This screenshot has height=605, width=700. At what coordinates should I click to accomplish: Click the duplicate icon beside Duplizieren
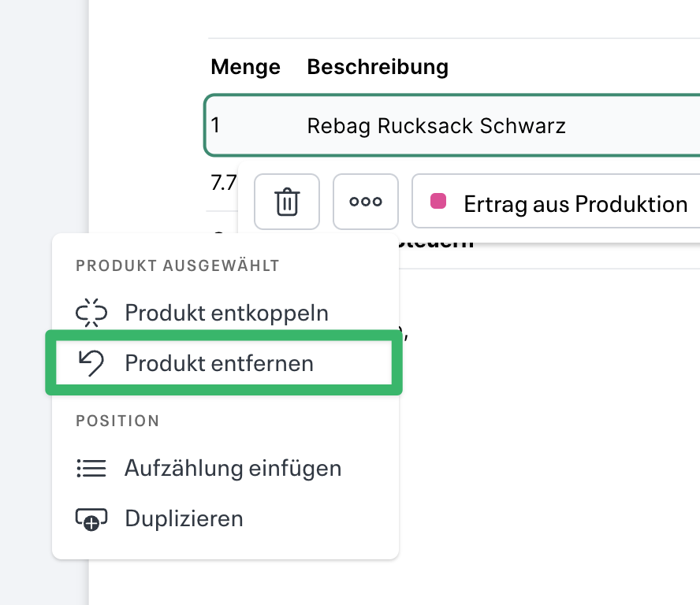coord(91,518)
